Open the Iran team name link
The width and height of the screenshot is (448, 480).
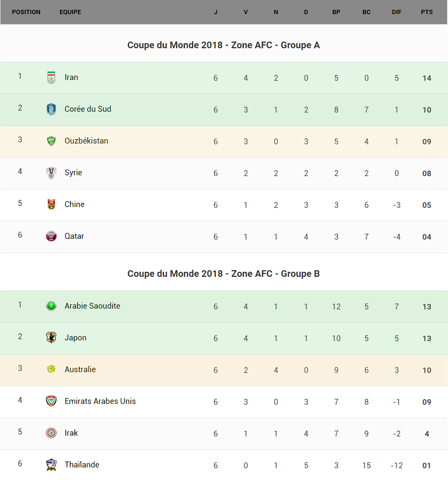pos(71,77)
